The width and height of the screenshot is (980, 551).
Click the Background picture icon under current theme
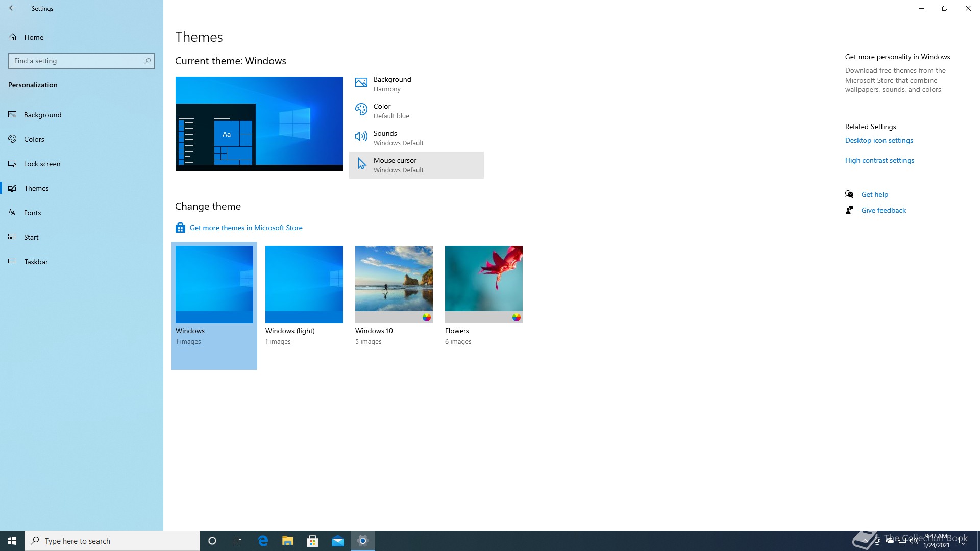[x=361, y=83]
